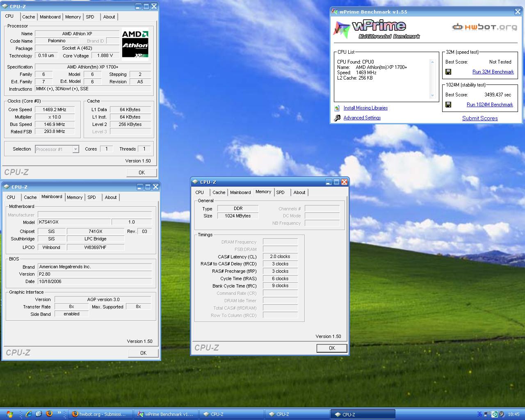Open Memory tab in the Mainboard CPU-Z window
The image size is (525, 420).
click(75, 197)
